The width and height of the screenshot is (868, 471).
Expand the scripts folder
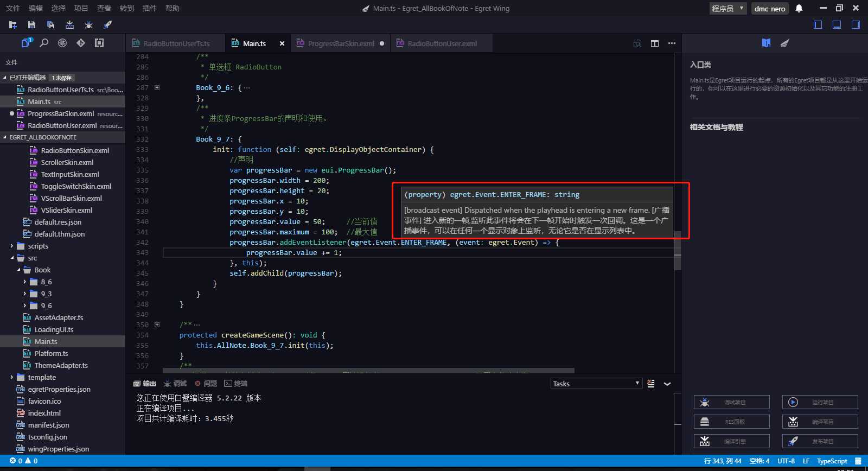tap(12, 246)
